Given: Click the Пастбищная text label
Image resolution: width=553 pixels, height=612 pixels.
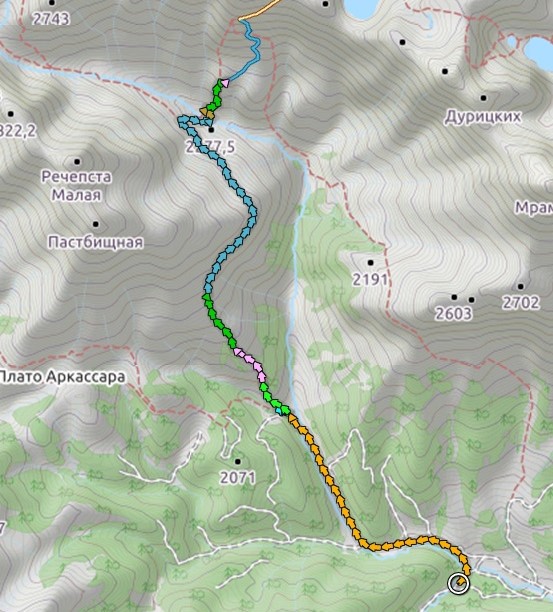Looking at the screenshot, I should click(x=96, y=242).
